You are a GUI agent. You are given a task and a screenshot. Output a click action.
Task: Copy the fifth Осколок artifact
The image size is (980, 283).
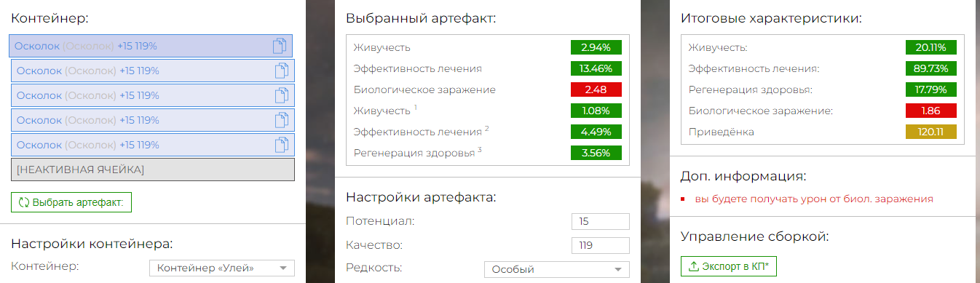point(282,146)
